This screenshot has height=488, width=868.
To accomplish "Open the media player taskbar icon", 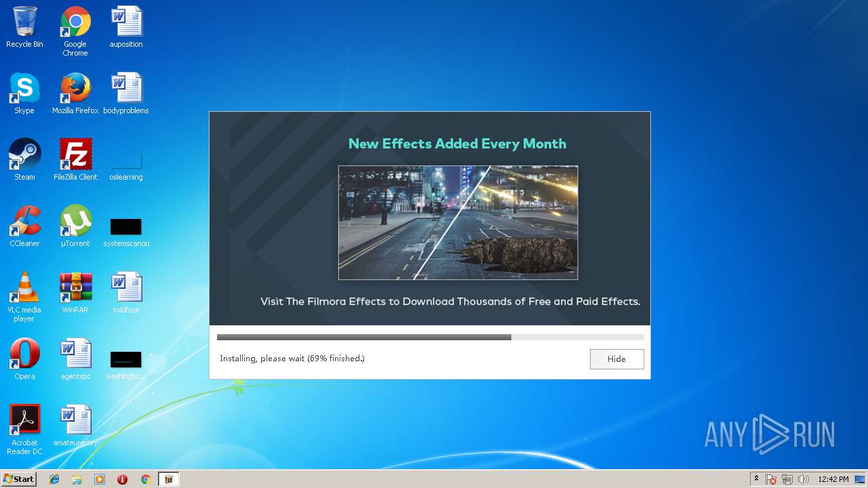I will tap(100, 479).
